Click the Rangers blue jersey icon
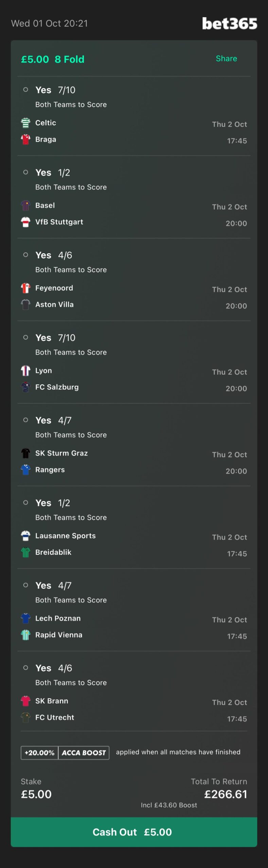Viewport: 268px width, 868px height. [x=25, y=470]
